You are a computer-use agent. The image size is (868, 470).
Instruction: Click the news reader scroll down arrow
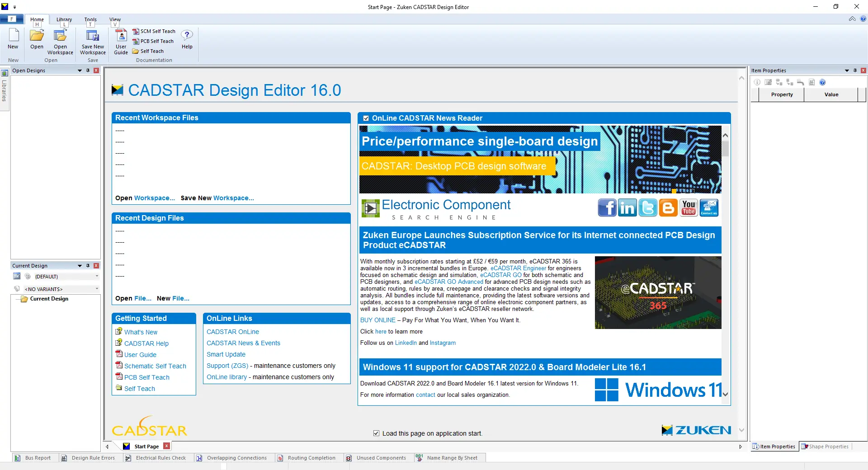(725, 394)
